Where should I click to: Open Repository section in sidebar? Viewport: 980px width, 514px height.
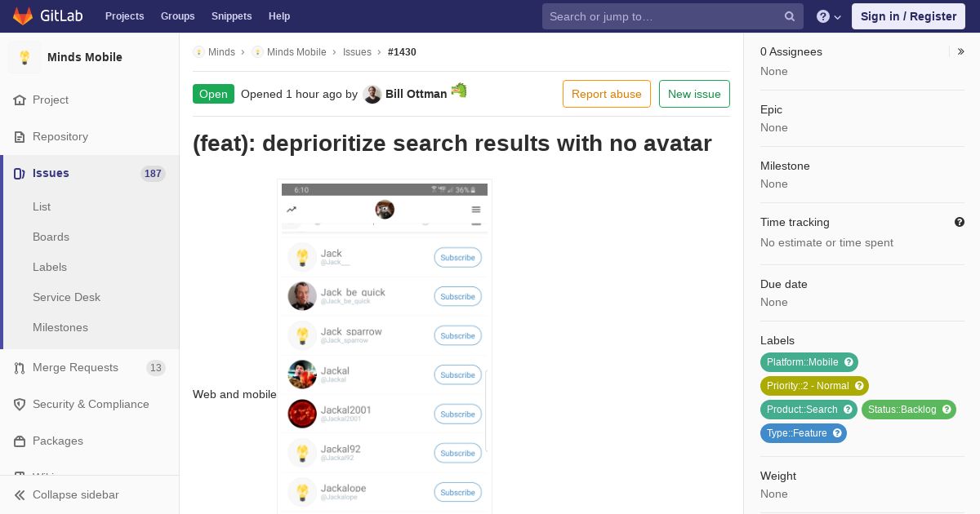click(x=60, y=136)
